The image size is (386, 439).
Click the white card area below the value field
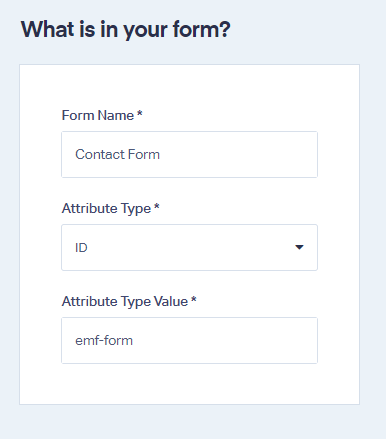click(x=189, y=383)
